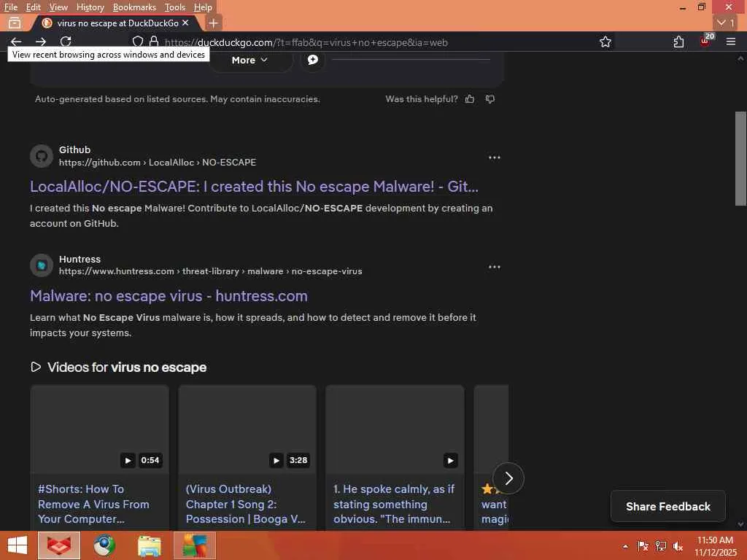Open '#Shorts: How To Remove A Virus' title
The width and height of the screenshot is (747, 560).
pyautogui.click(x=93, y=504)
